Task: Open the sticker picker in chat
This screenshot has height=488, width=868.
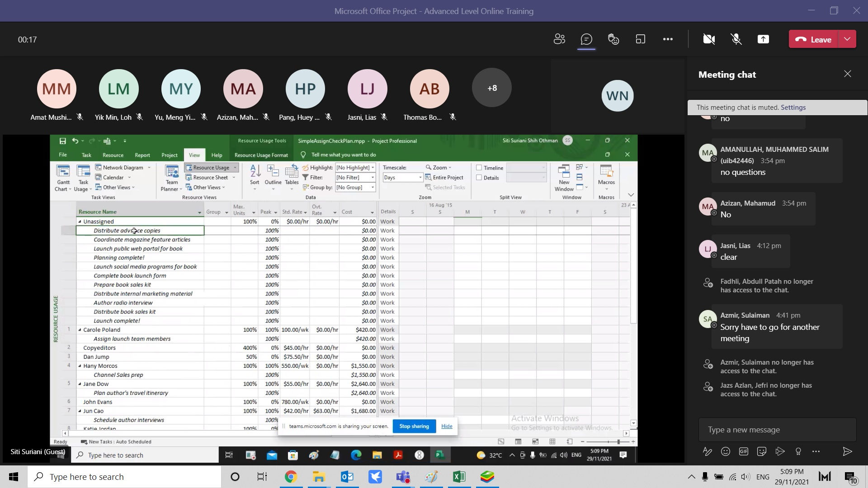Action: point(762,451)
